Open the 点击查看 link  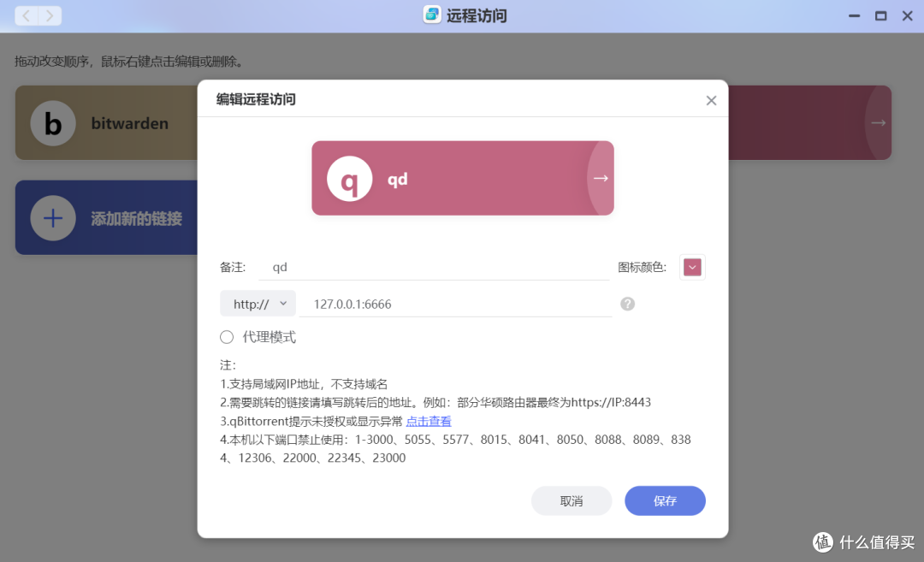pos(429,421)
